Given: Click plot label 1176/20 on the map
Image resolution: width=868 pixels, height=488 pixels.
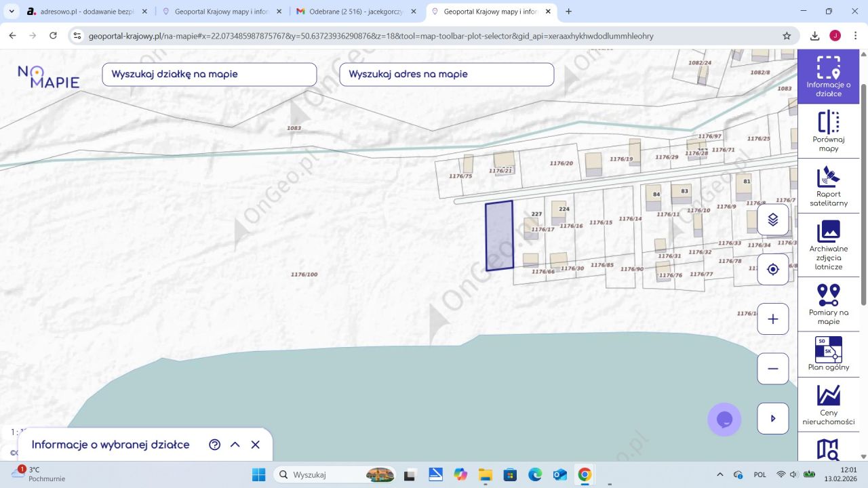Looking at the screenshot, I should (x=561, y=163).
